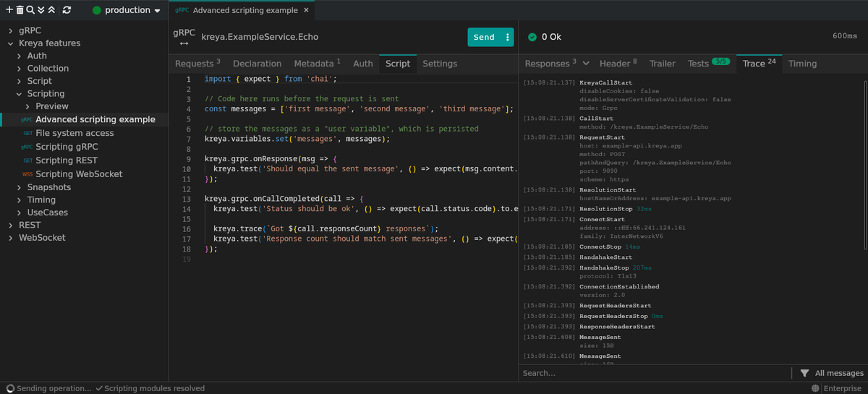Image resolution: width=868 pixels, height=394 pixels.
Task: Expand all tree items with double-down chevron
Action: [x=41, y=10]
